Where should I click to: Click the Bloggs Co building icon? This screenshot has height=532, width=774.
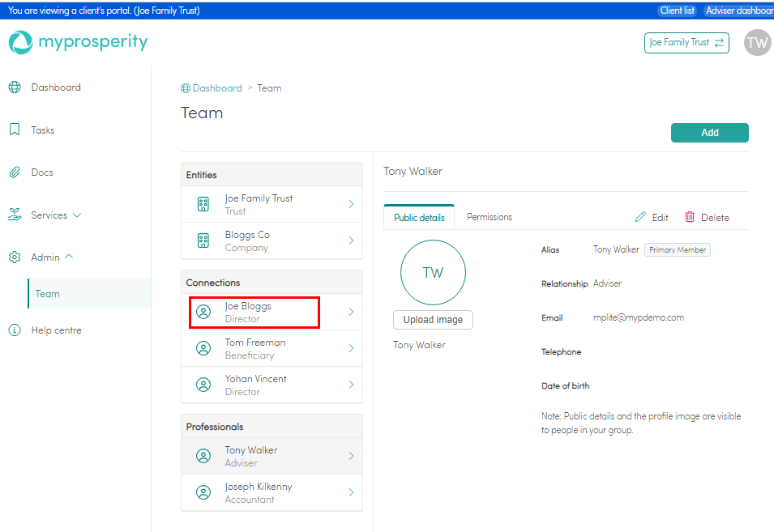point(203,240)
